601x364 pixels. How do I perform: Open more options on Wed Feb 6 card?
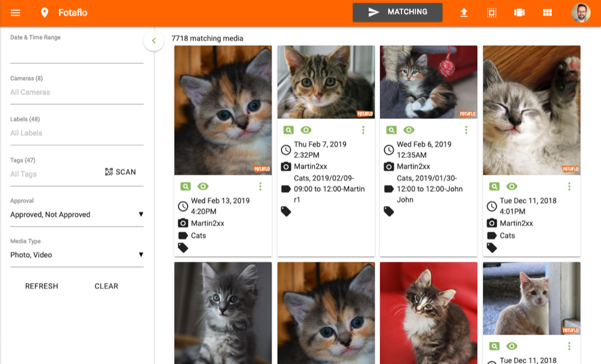466,130
